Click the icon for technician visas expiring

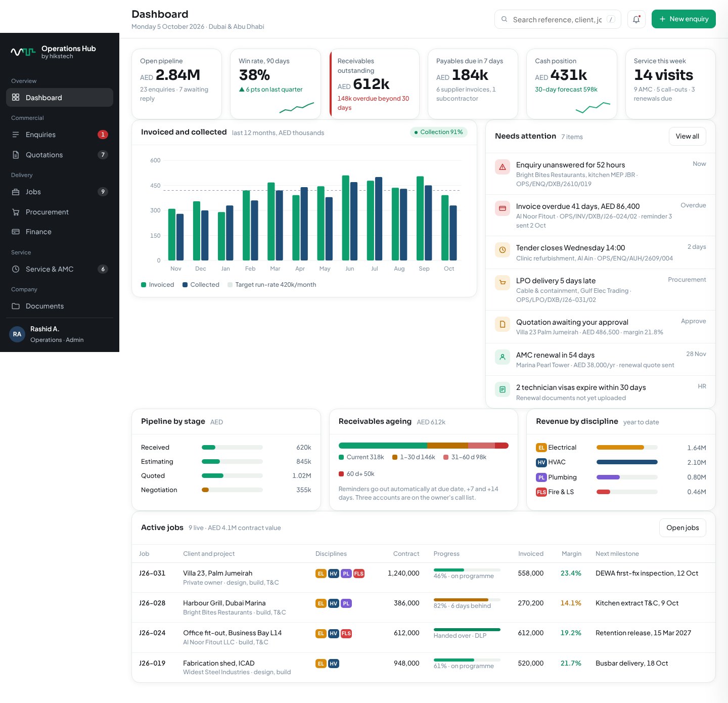[503, 389]
